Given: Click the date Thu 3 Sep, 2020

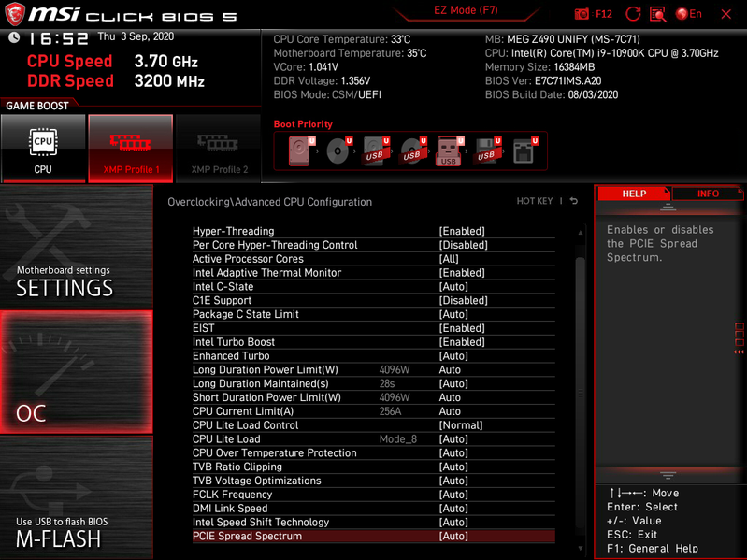Looking at the screenshot, I should pyautogui.click(x=136, y=36).
